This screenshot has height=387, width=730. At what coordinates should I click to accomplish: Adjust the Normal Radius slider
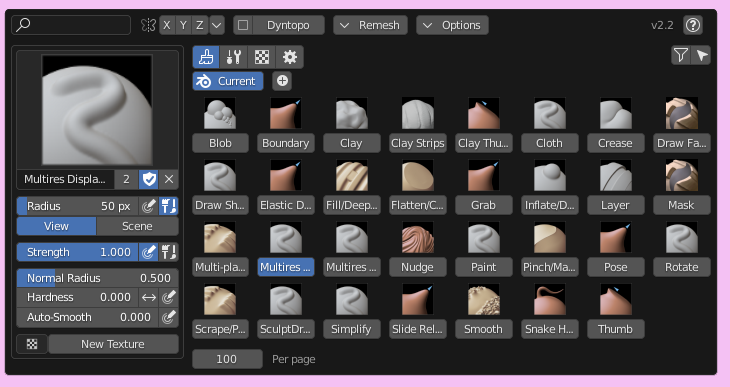[x=97, y=278]
